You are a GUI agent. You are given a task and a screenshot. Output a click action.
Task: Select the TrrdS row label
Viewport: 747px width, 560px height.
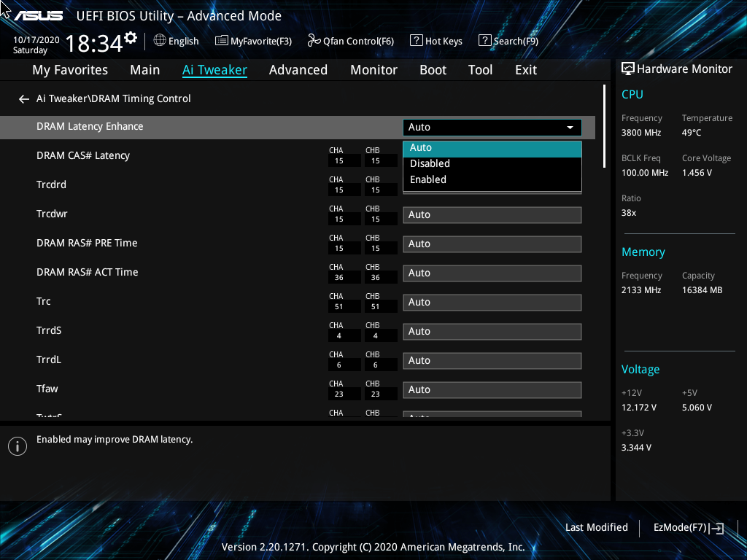pyautogui.click(x=49, y=330)
